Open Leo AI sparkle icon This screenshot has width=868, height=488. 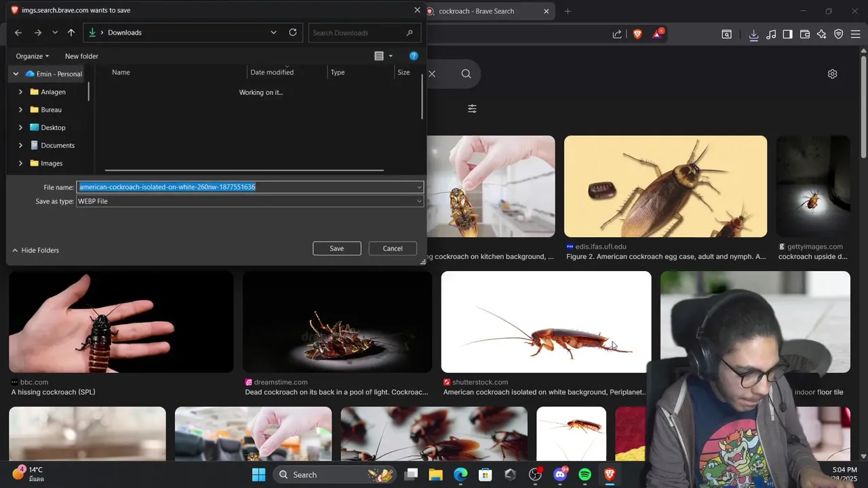[x=822, y=34]
